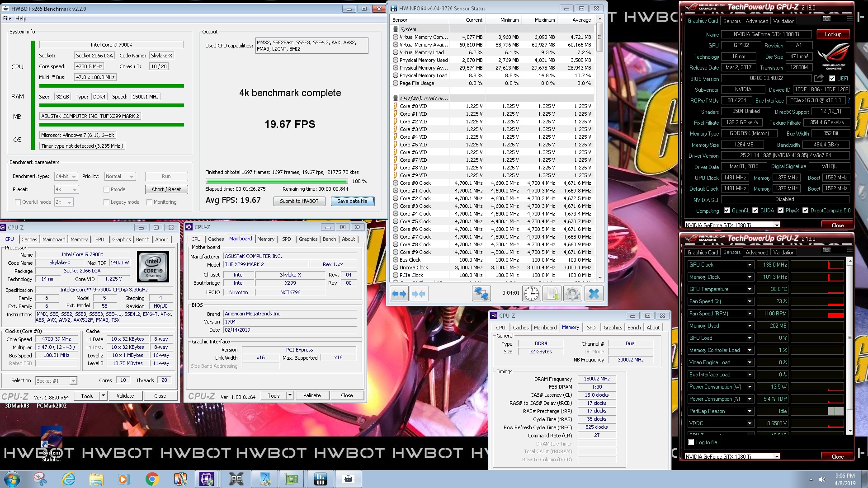Open Windows Media Player from the taskbar
The height and width of the screenshot is (488, 868).
tap(123, 479)
